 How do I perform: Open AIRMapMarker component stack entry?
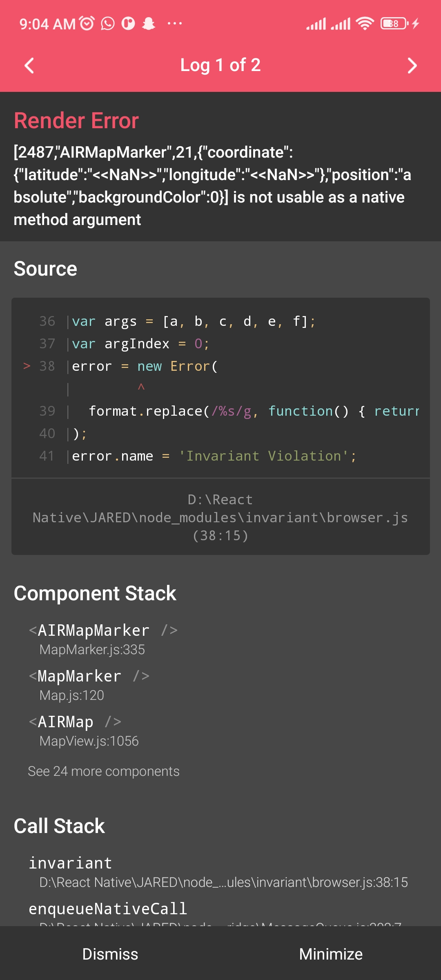(103, 639)
